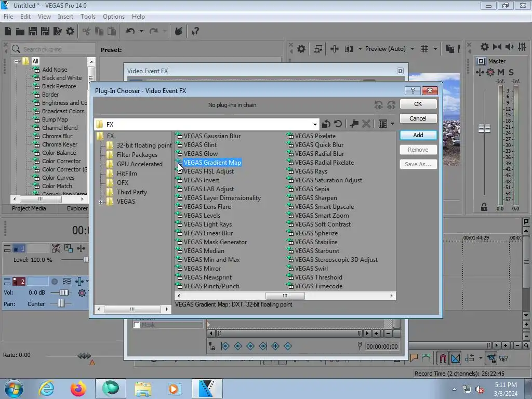Adjust track 2 Vol slider

click(64, 292)
